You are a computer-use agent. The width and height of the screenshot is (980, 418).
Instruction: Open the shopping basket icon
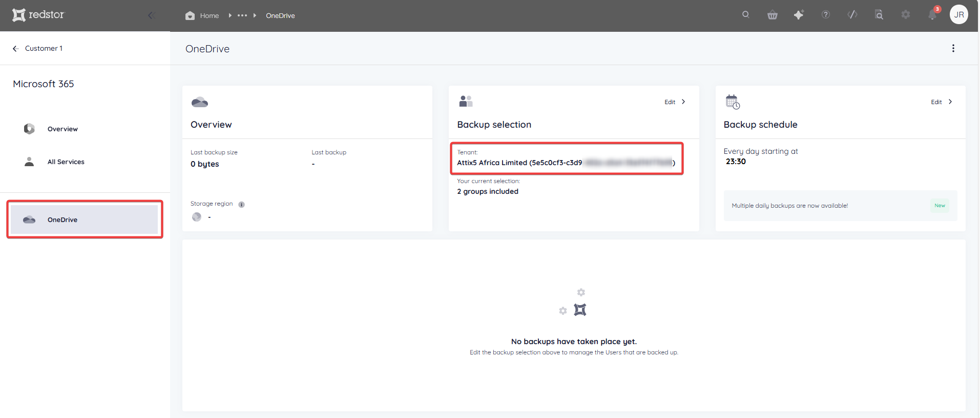click(773, 15)
